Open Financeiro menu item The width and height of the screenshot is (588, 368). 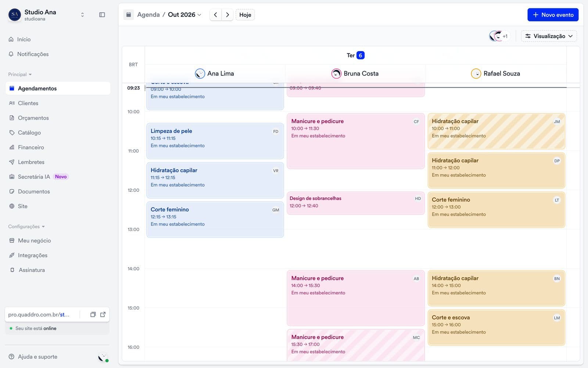58,147
